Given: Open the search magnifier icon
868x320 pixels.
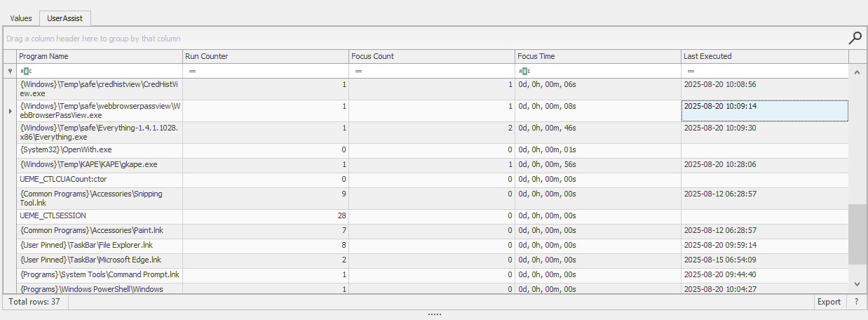Looking at the screenshot, I should 855,38.
